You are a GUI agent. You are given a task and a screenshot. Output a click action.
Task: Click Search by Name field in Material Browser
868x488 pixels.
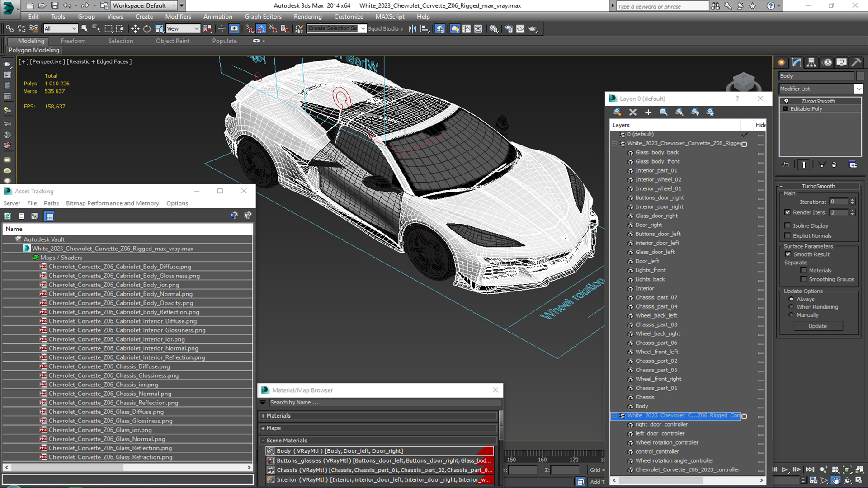pyautogui.click(x=384, y=403)
